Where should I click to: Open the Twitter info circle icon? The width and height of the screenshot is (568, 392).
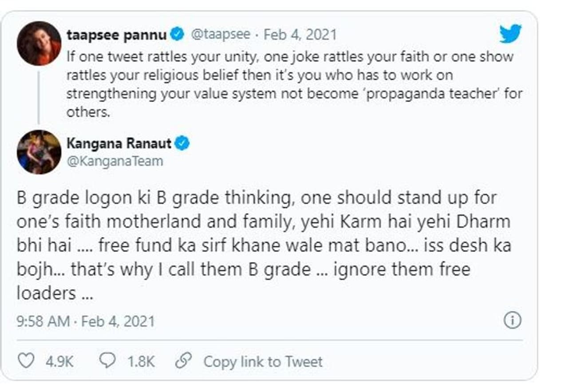pos(513,320)
